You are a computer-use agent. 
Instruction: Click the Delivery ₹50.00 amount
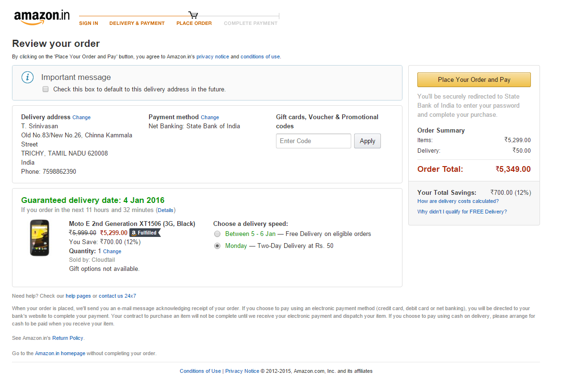point(521,151)
